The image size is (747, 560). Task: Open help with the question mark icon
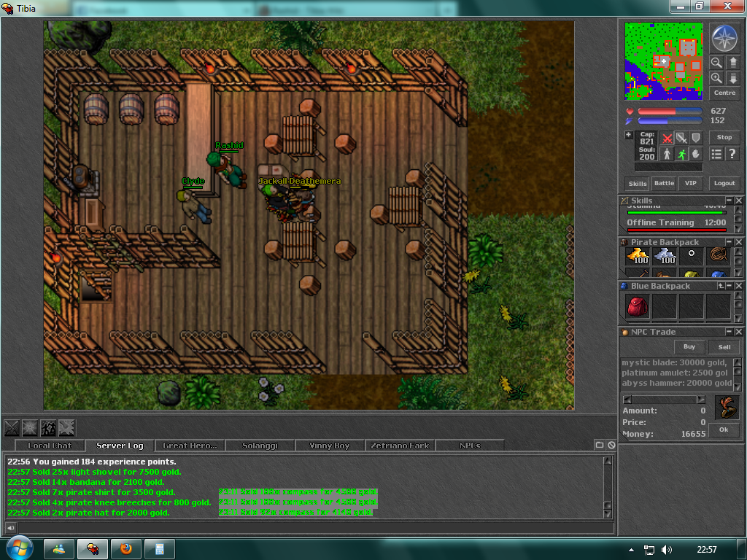point(732,154)
